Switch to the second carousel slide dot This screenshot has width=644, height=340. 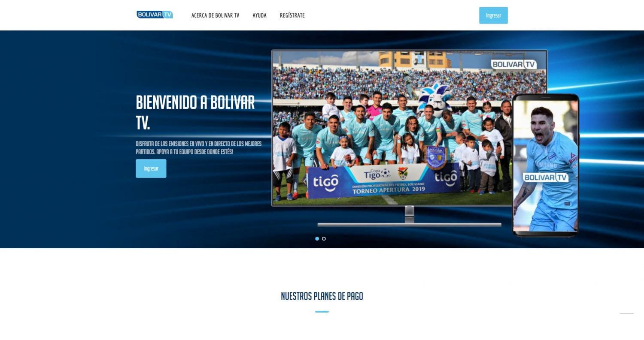324,239
